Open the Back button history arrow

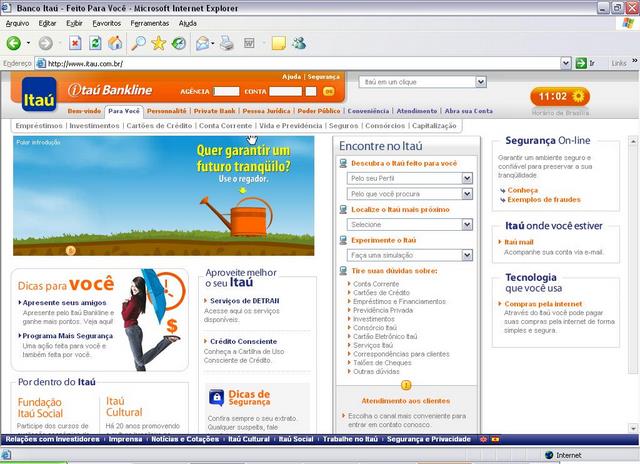[x=28, y=43]
